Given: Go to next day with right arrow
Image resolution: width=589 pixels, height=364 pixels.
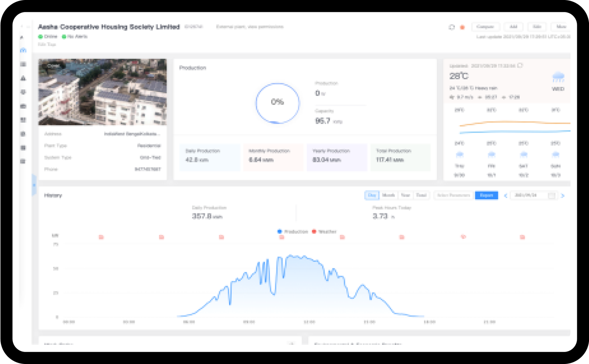Looking at the screenshot, I should pyautogui.click(x=562, y=196).
